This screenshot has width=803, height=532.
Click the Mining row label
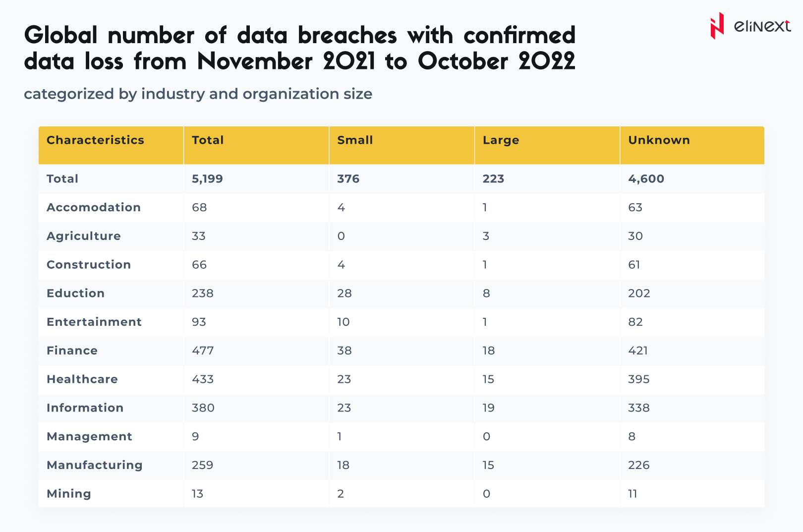tap(69, 494)
